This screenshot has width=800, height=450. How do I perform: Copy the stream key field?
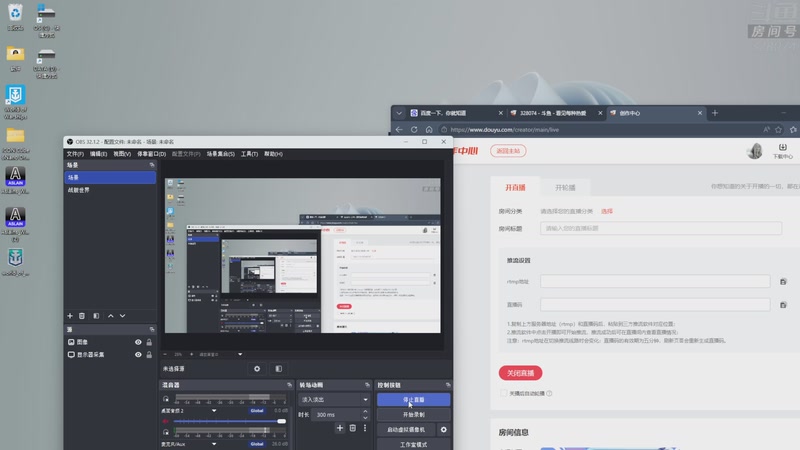(x=783, y=305)
